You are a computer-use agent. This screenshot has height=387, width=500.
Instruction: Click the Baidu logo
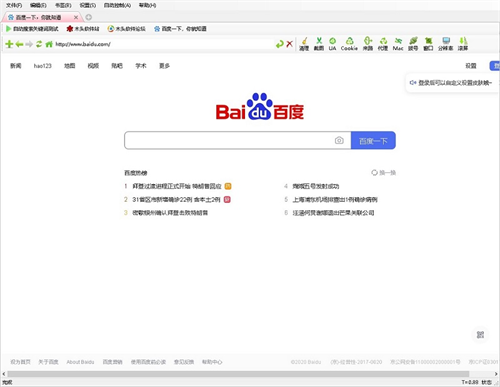pos(260,107)
